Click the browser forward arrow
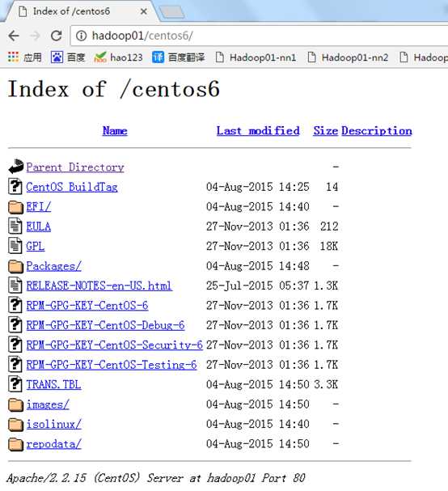The width and height of the screenshot is (448, 491). point(35,36)
